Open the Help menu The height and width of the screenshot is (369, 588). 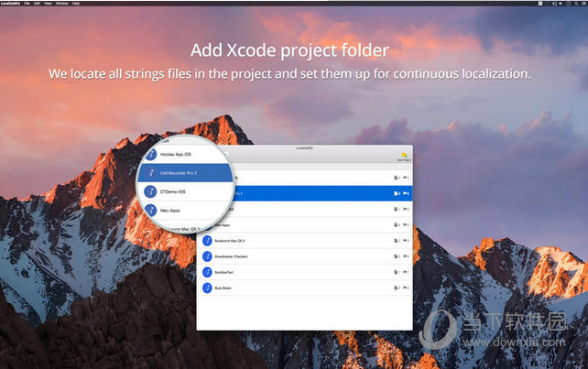click(x=76, y=4)
